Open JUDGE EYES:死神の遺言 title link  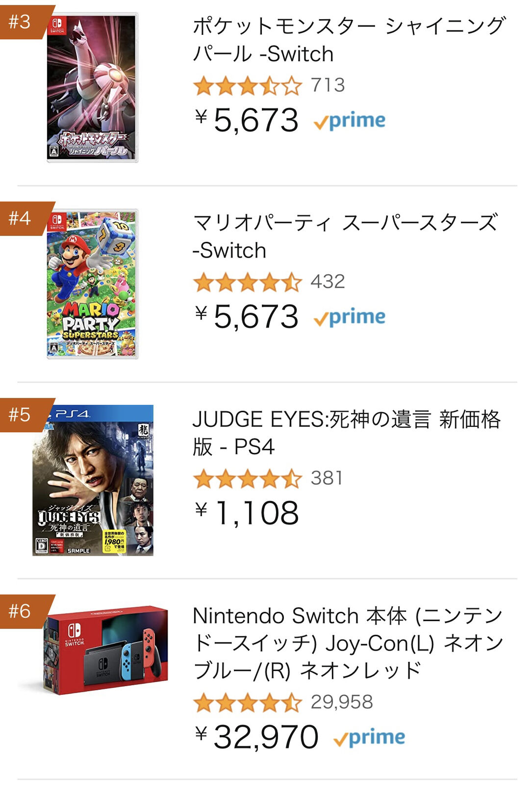tap(346, 433)
